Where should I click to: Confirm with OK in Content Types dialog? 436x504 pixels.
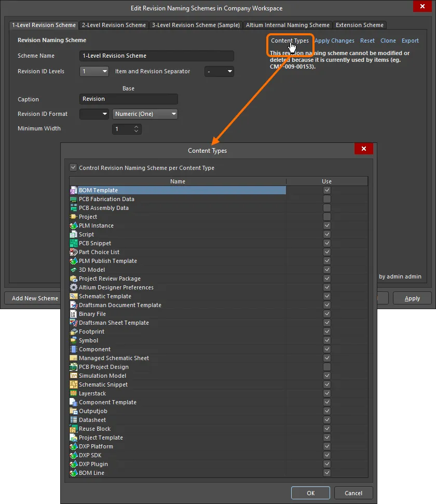pyautogui.click(x=310, y=493)
